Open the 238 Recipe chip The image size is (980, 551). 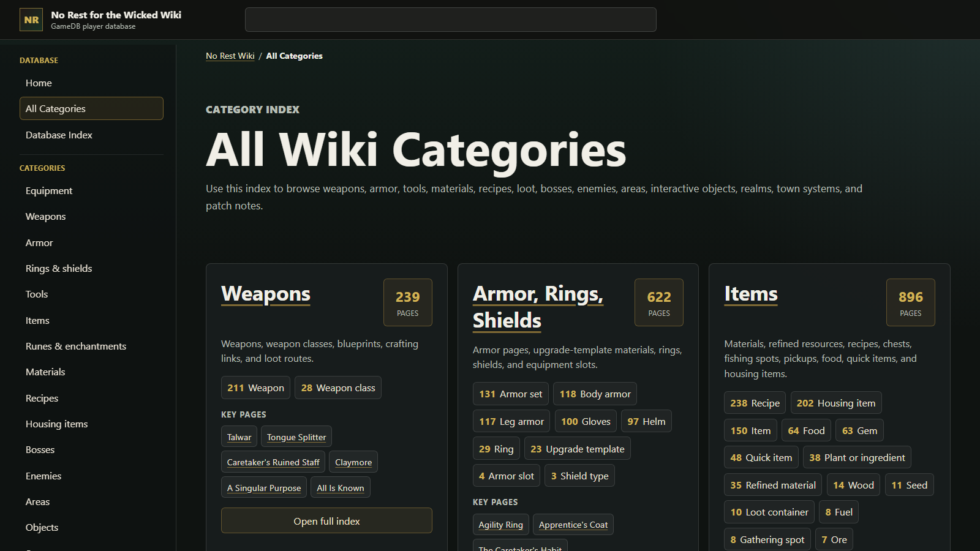(x=755, y=403)
